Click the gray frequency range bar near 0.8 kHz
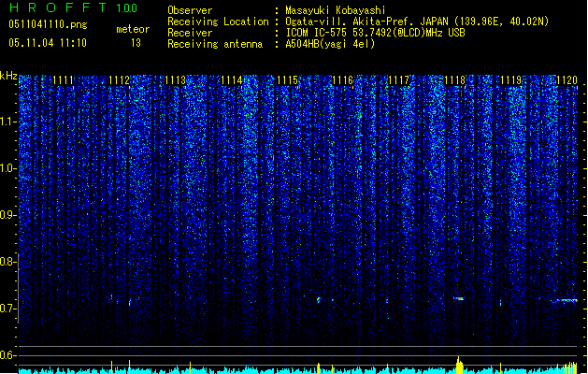Image resolution: width=588 pixels, height=374 pixels. click(19, 288)
